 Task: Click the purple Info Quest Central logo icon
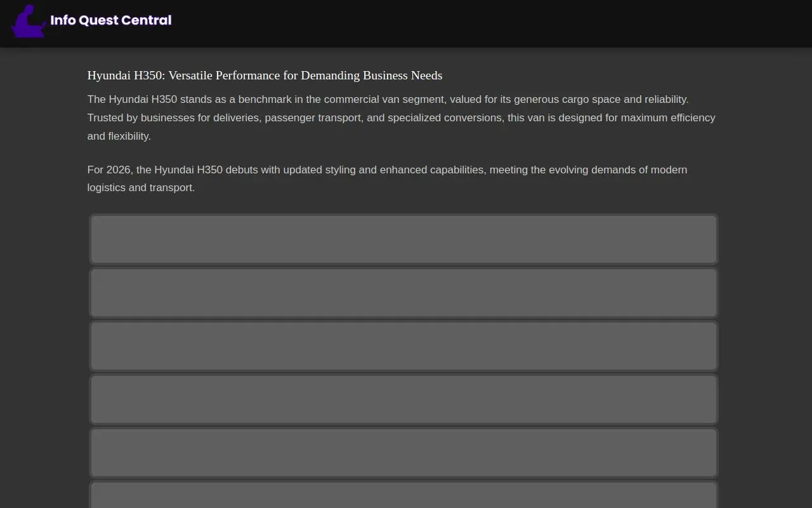click(29, 21)
